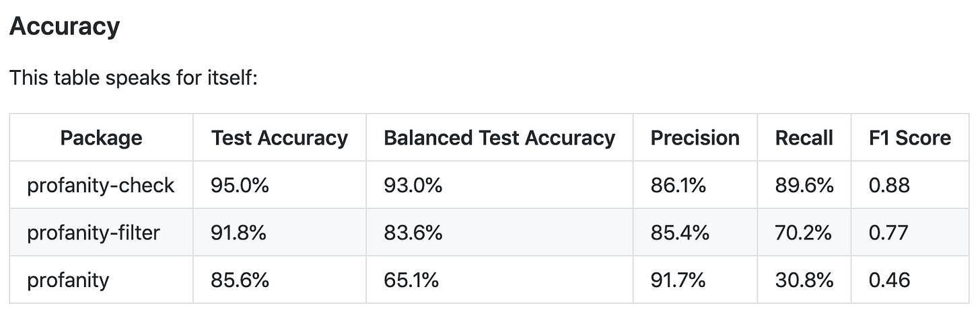
Task: Click the Recall column header
Action: click(804, 138)
